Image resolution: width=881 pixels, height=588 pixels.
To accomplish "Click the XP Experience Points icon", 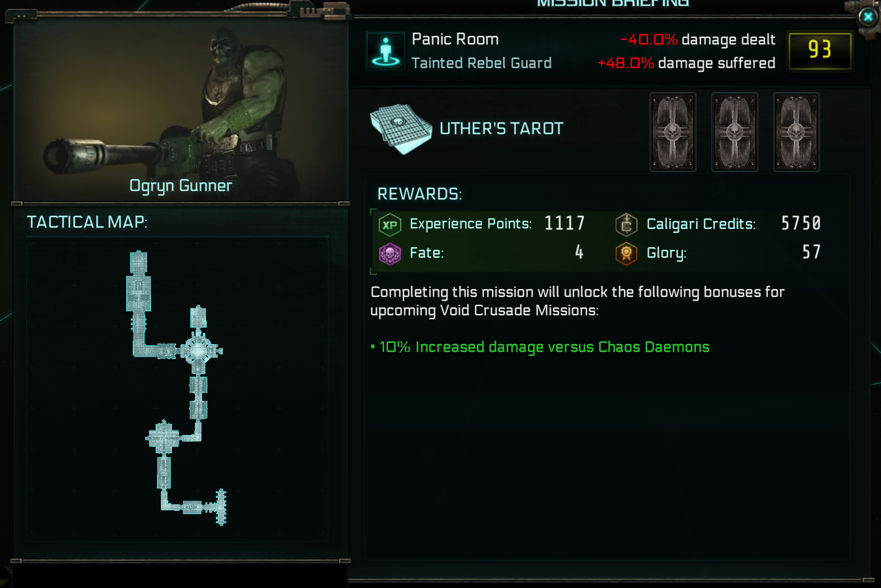I will pyautogui.click(x=390, y=225).
